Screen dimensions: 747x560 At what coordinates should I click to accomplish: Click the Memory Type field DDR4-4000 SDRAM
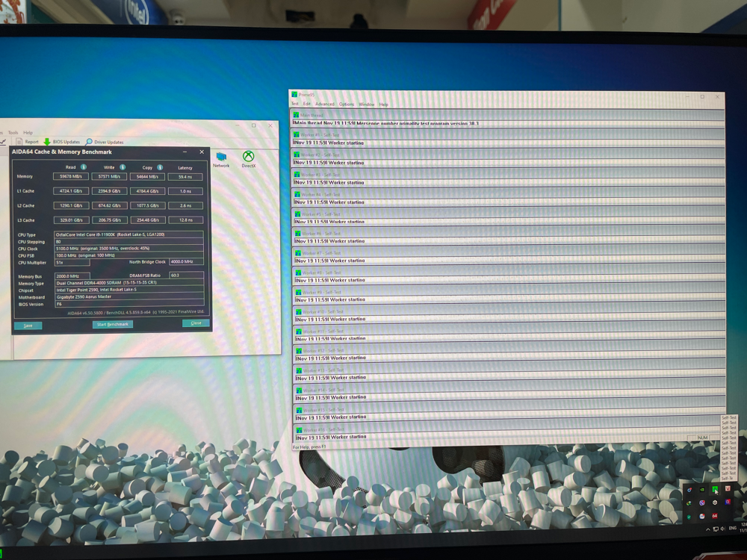click(129, 283)
